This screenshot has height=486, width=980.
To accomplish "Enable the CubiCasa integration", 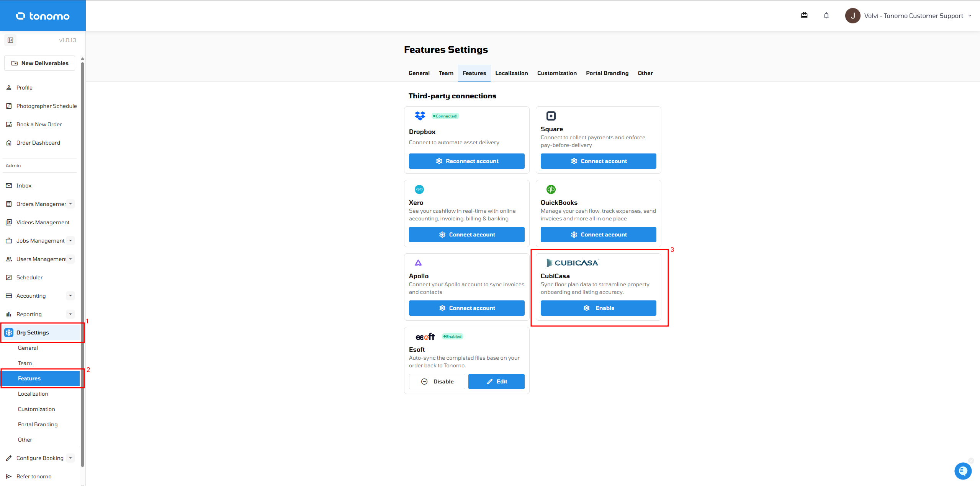I will click(598, 308).
